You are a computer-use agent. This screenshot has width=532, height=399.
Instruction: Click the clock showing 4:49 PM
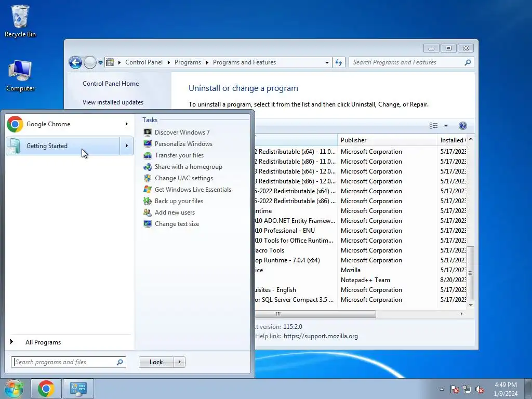506,389
